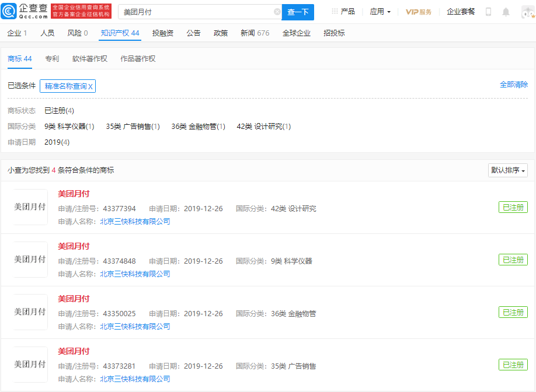Click the 查一下 search button

[x=298, y=12]
